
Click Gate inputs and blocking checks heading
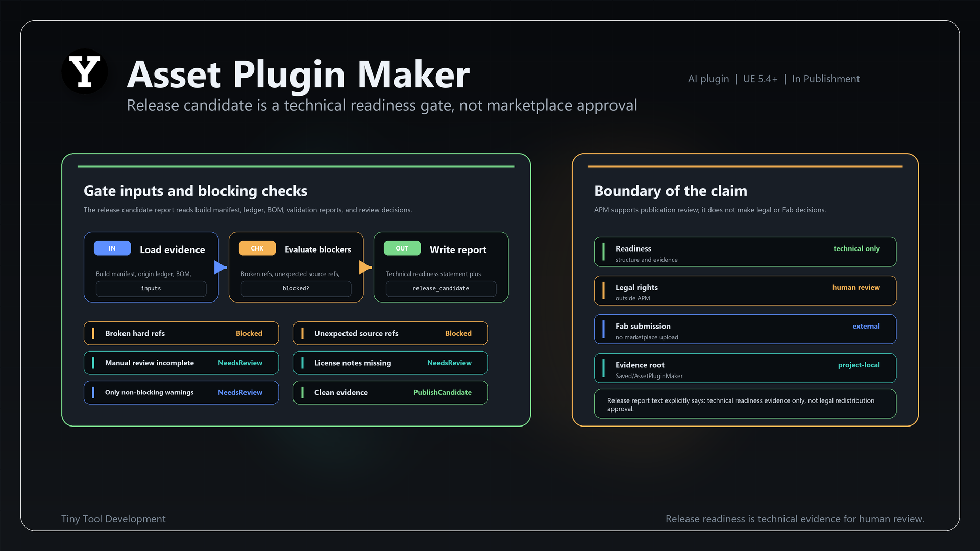tap(195, 191)
